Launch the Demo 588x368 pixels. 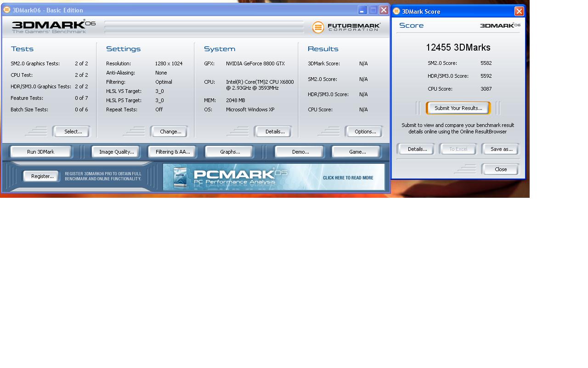(300, 152)
